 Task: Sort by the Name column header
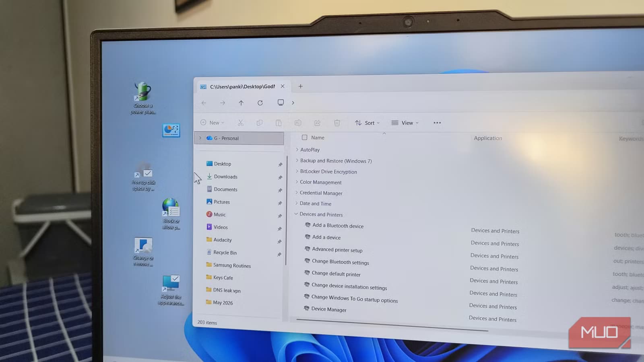318,138
